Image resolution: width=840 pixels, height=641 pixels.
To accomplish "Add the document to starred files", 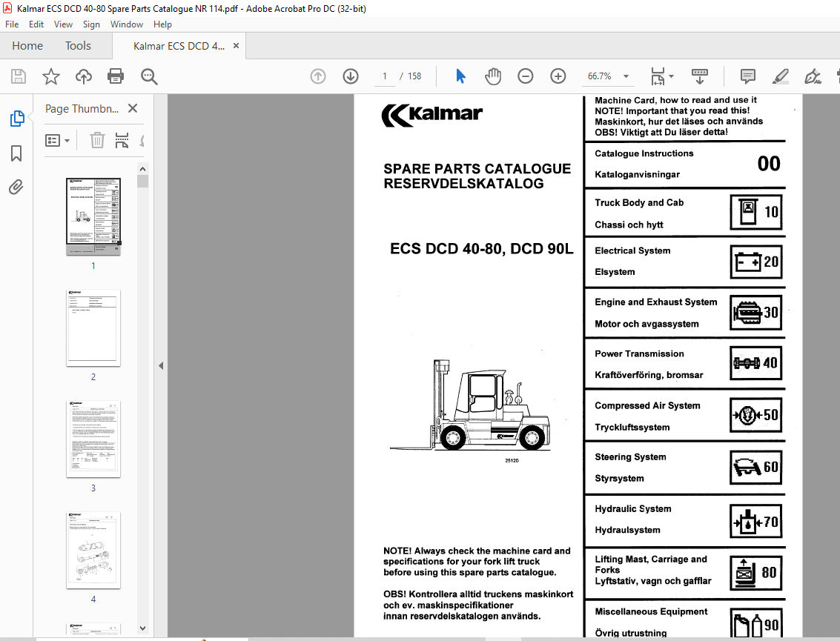I will click(51, 76).
